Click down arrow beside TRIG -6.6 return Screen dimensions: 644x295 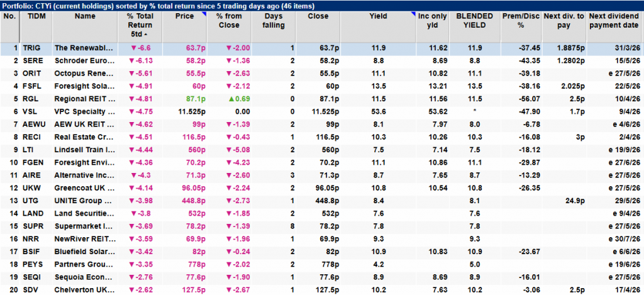133,47
